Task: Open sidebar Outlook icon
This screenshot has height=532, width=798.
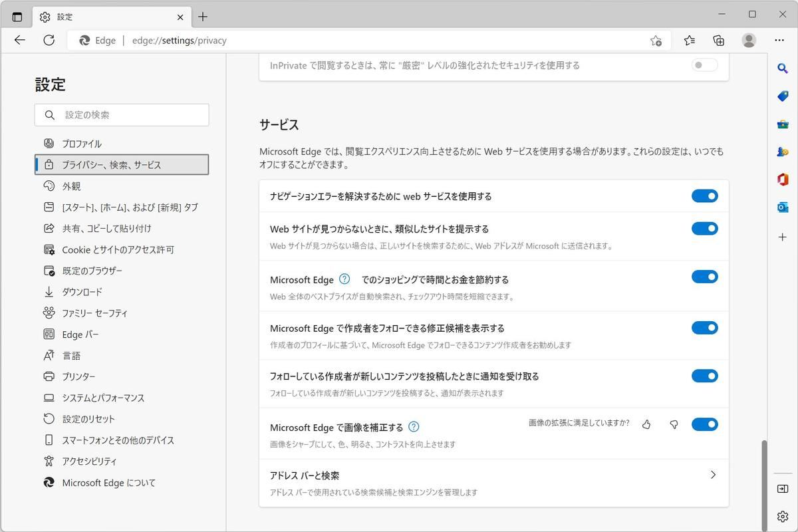Action: 783,207
